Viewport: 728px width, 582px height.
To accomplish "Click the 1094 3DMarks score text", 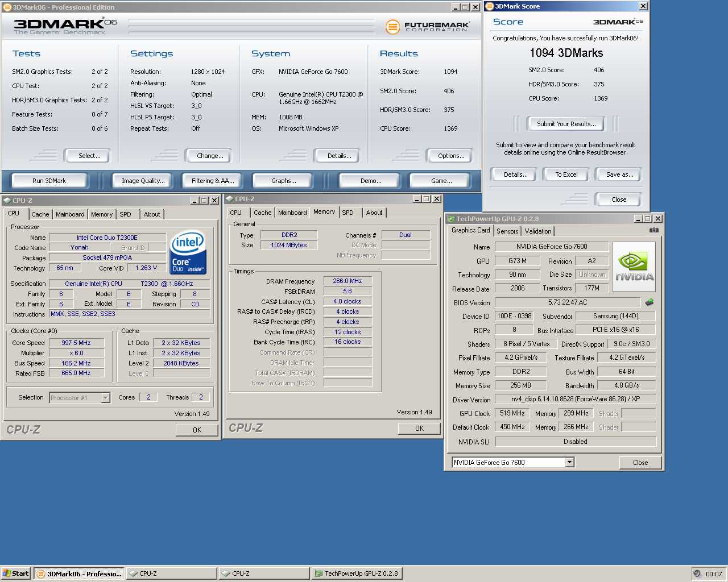I will click(566, 53).
